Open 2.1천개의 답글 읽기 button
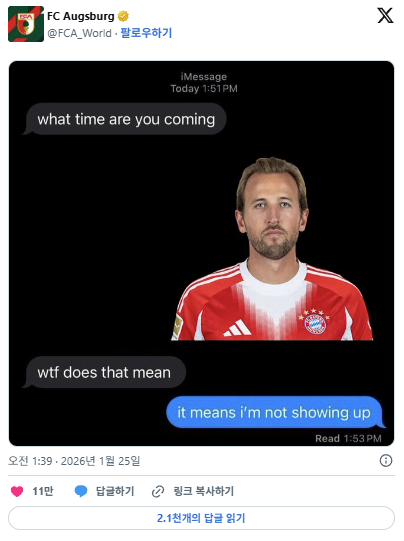The image size is (404, 541). click(201, 518)
